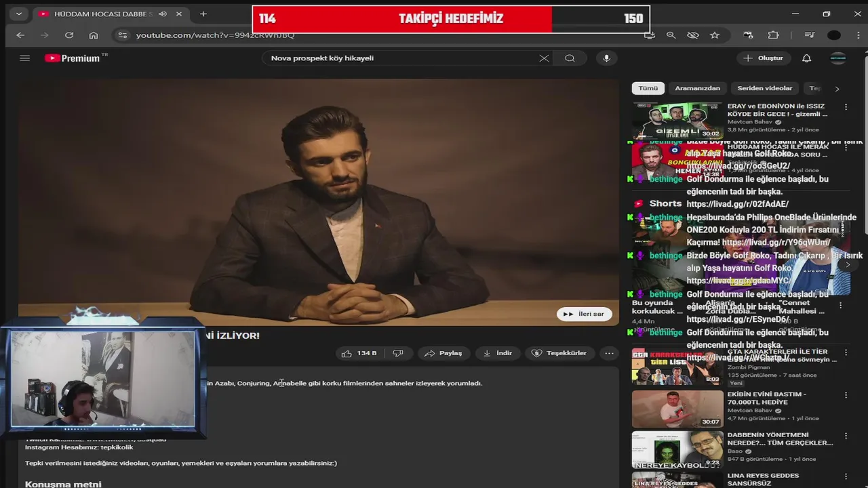The height and width of the screenshot is (488, 868).
Task: Click the Yeni badge under GTA video
Action: pos(736,383)
